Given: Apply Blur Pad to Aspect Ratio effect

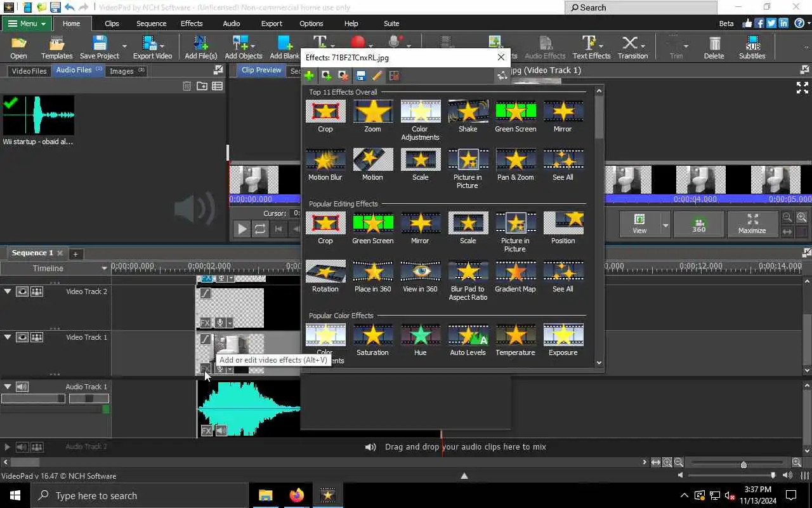Looking at the screenshot, I should click(x=468, y=280).
